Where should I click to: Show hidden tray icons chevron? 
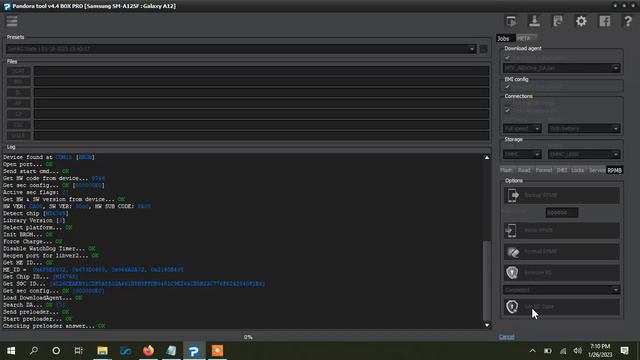533,351
